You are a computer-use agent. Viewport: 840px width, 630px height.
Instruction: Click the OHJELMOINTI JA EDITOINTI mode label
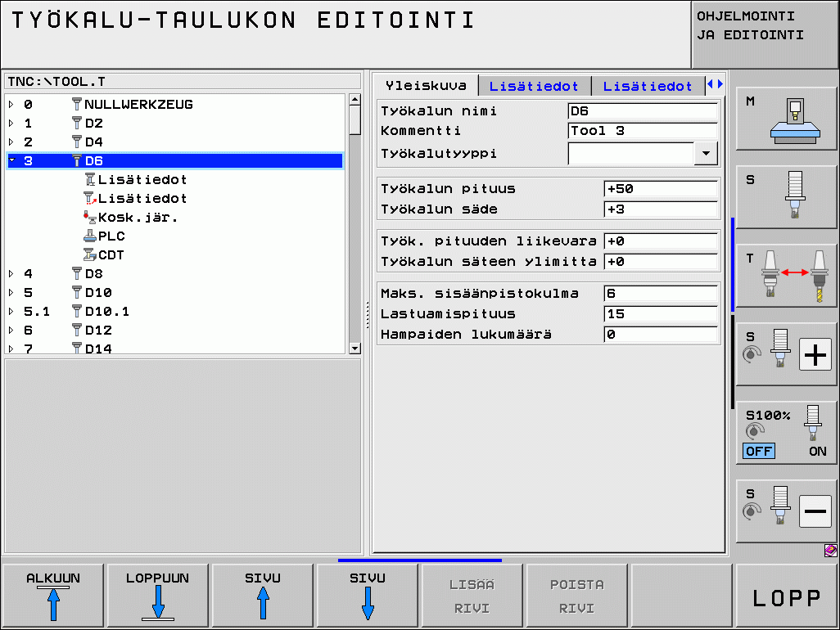tap(750, 25)
